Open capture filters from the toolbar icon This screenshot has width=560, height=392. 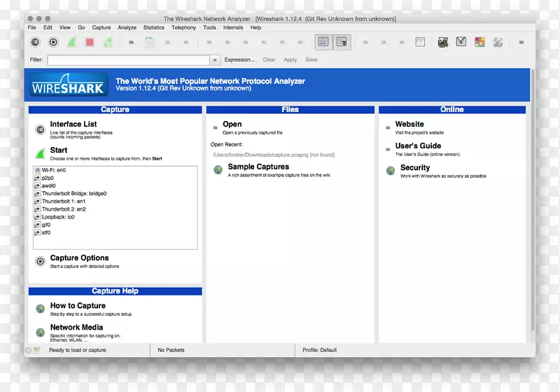coord(442,42)
